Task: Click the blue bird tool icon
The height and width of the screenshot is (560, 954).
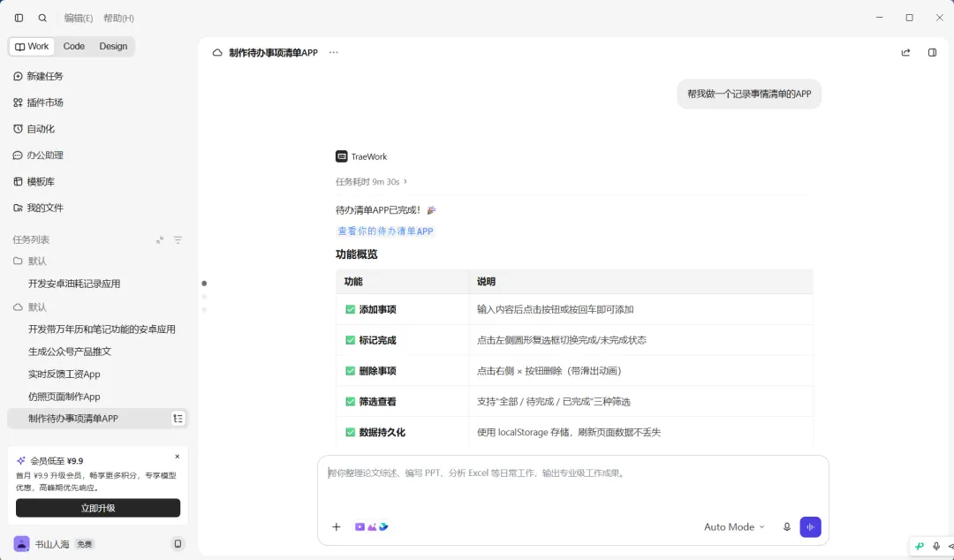Action: tap(383, 527)
